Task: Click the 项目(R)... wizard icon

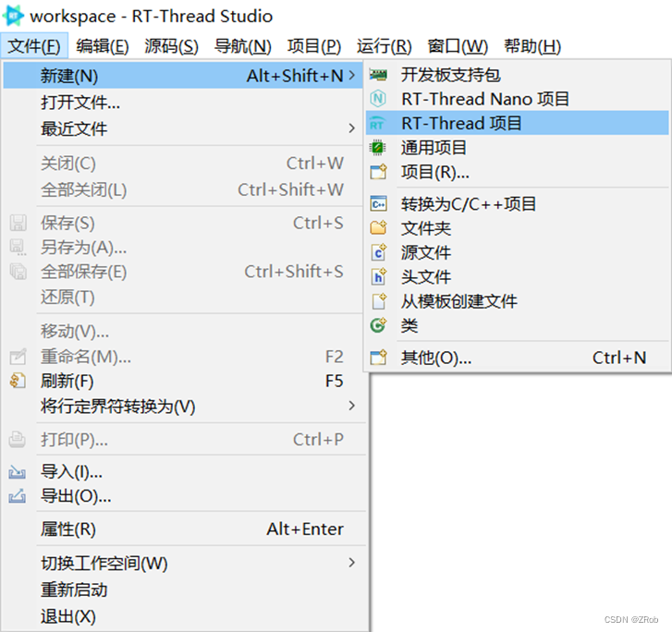Action: 378,172
